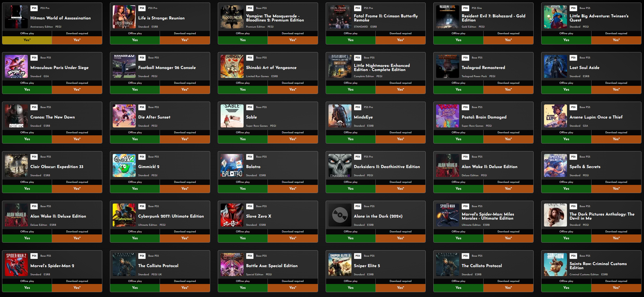Click the PS5 Slim label on Resident Evil 7
This screenshot has height=297, width=644.
click(477, 8)
